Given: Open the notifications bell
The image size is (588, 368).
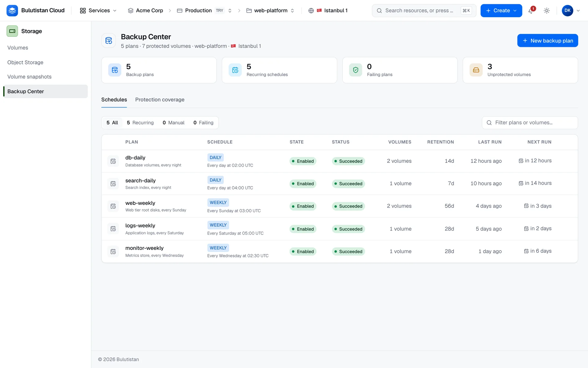Looking at the screenshot, I should tap(531, 11).
